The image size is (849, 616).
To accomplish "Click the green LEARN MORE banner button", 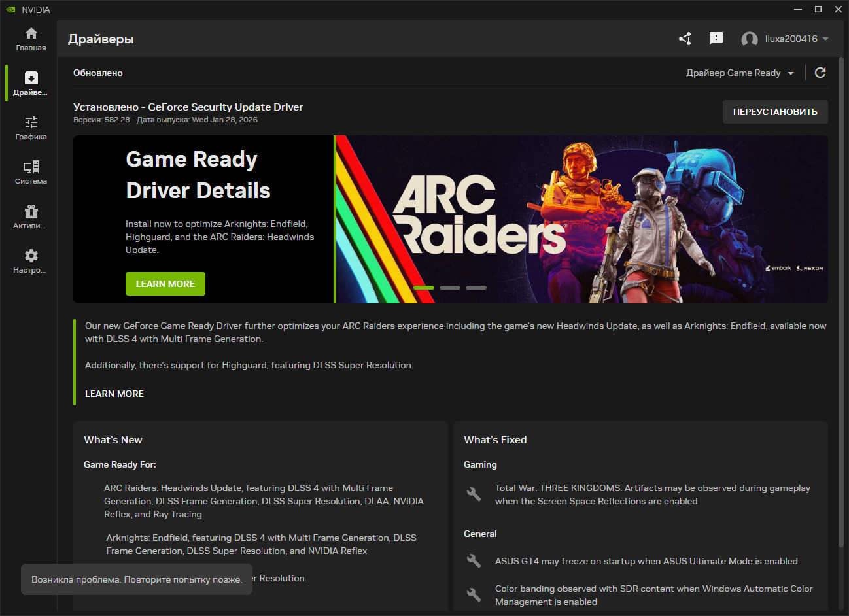I will coord(165,284).
